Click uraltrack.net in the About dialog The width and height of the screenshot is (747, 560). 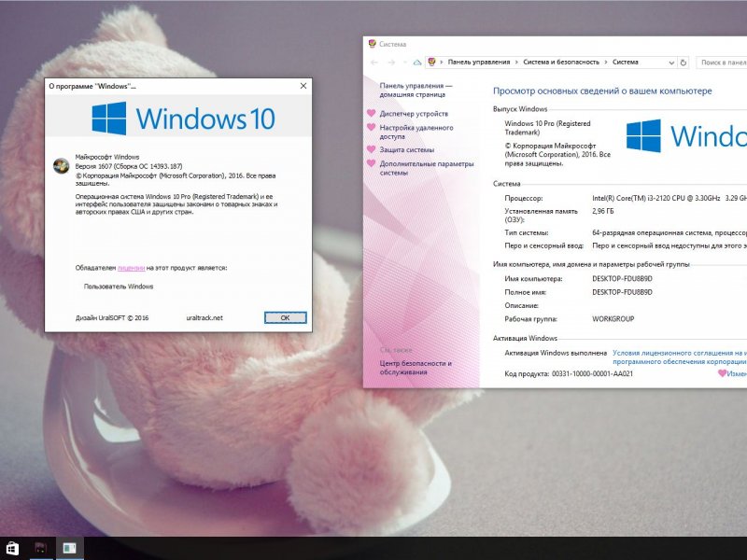coord(204,317)
